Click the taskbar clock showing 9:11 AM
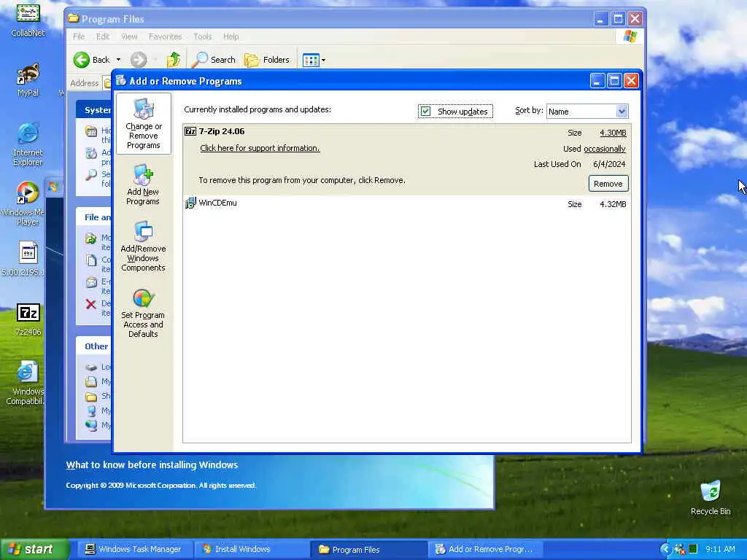 720,550
